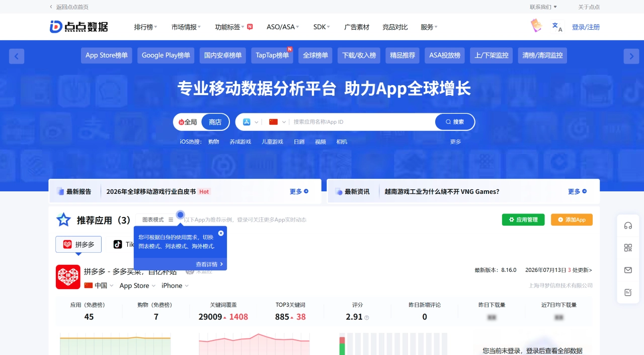Select the App Store榜单 banner tab
The height and width of the screenshot is (355, 644).
click(x=107, y=55)
